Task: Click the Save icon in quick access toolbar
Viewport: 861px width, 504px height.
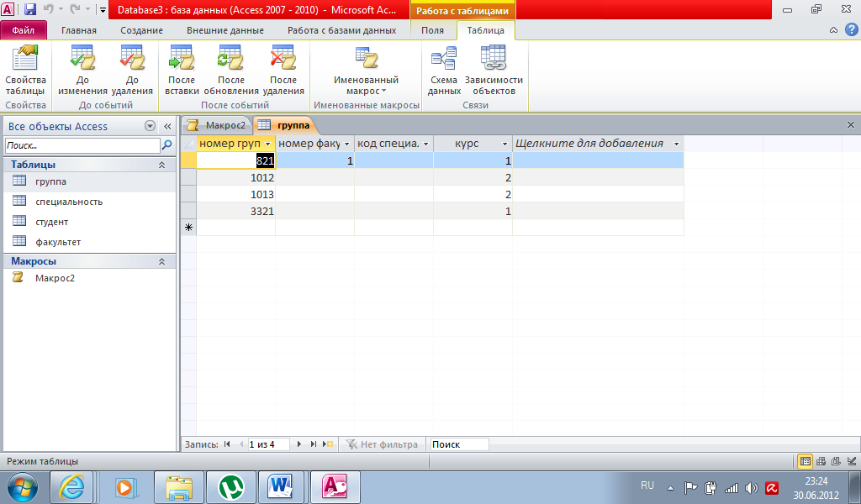Action: [29, 9]
